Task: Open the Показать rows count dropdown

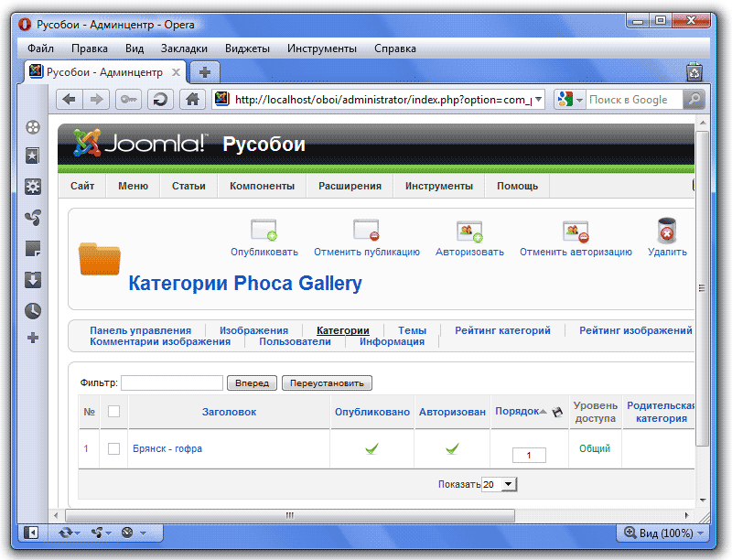Action: pos(499,484)
